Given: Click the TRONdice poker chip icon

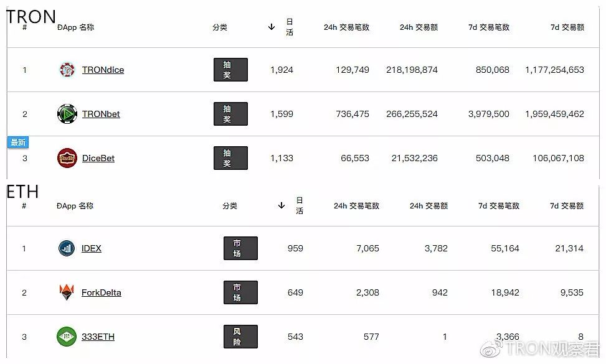Looking at the screenshot, I should (x=67, y=70).
